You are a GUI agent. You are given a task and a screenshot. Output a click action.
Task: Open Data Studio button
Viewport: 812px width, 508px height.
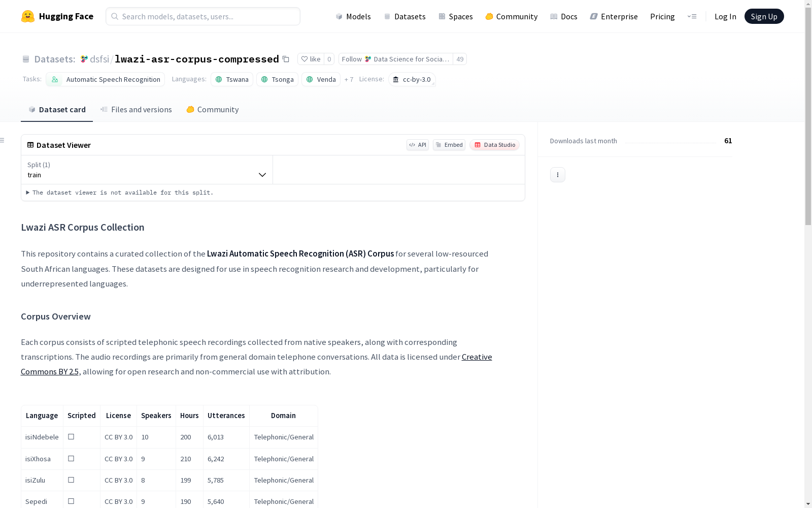(495, 145)
